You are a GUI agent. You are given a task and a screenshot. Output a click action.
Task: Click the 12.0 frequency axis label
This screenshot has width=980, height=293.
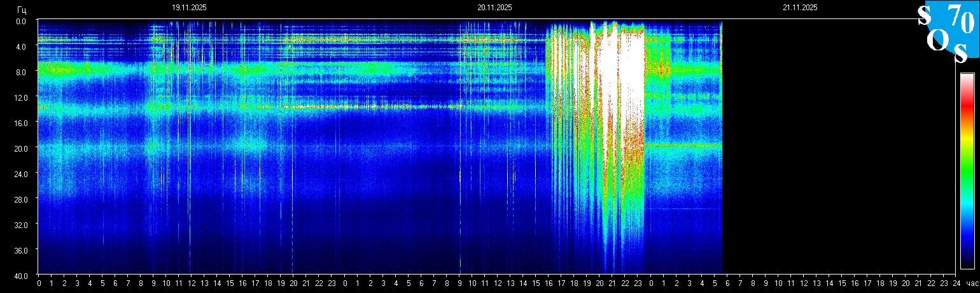click(19, 97)
